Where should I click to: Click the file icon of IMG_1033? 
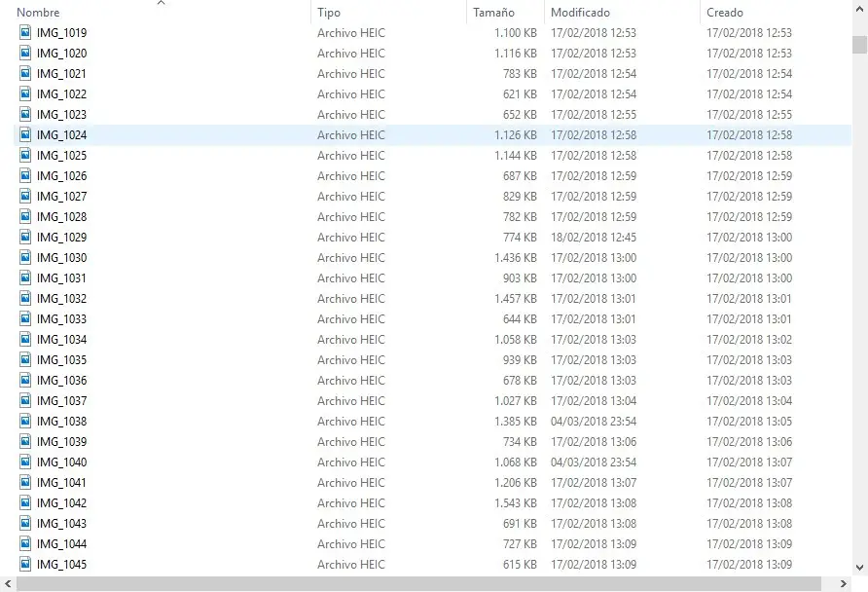pyautogui.click(x=25, y=318)
